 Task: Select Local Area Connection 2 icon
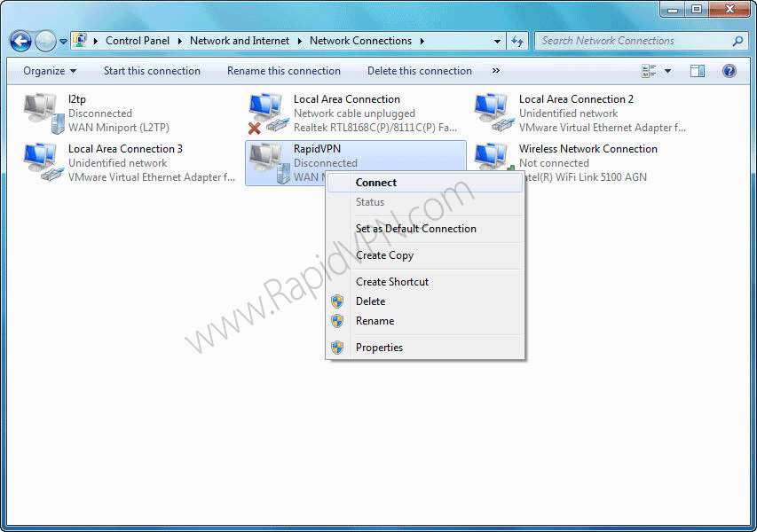pyautogui.click(x=494, y=113)
